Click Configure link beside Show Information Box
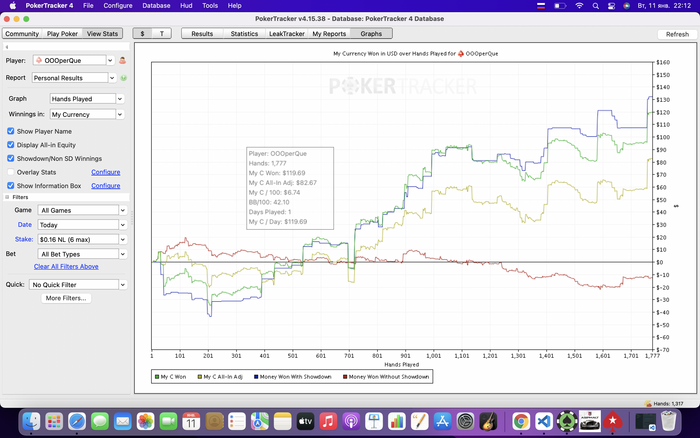 tap(106, 185)
